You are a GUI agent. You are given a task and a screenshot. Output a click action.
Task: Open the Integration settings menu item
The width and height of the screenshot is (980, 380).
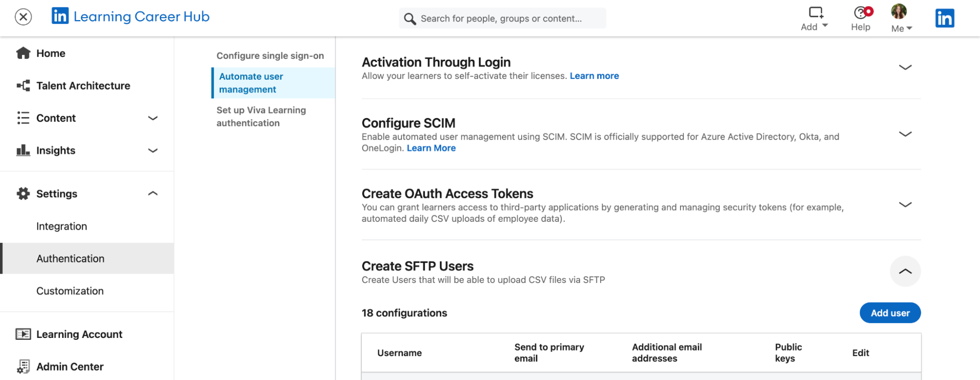[x=62, y=226]
